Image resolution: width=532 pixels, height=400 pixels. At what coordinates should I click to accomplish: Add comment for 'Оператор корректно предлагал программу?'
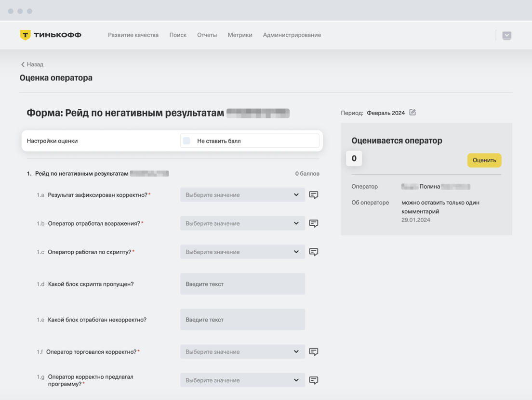pyautogui.click(x=314, y=380)
